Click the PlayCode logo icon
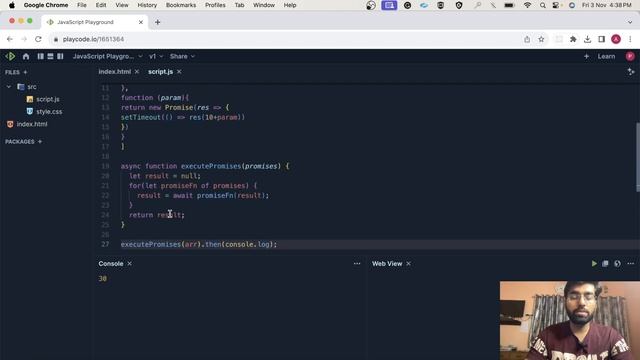 coord(11,56)
